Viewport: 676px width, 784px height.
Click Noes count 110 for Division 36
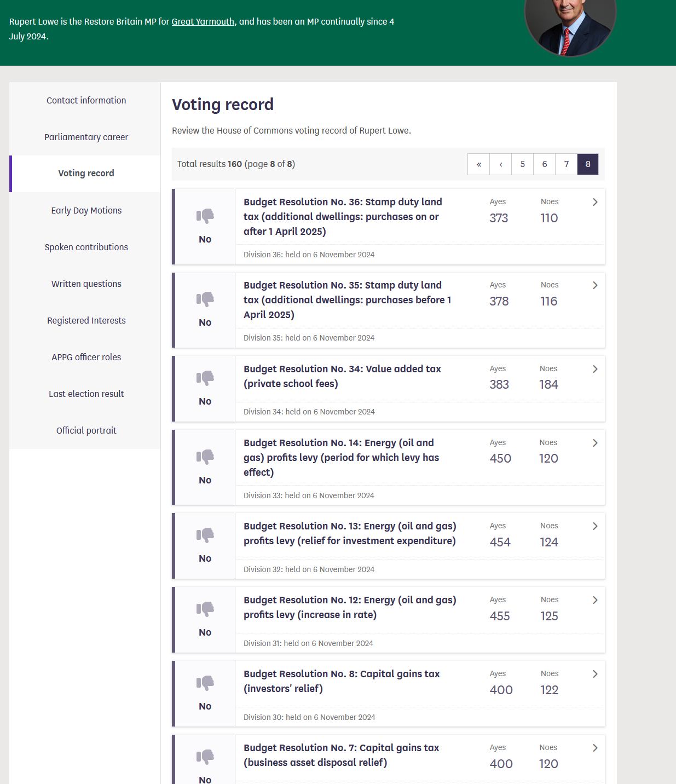pyautogui.click(x=549, y=218)
